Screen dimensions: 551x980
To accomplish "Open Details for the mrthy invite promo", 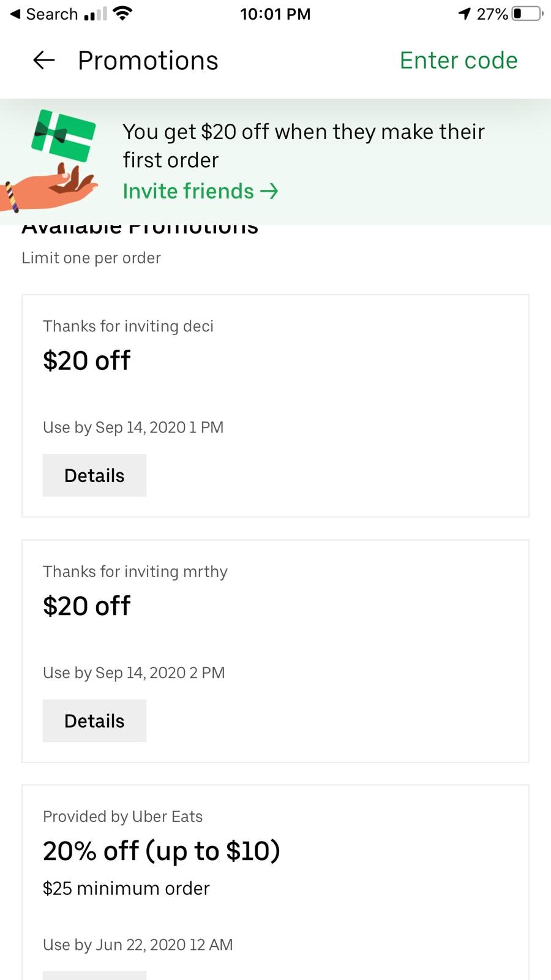I will pos(94,721).
